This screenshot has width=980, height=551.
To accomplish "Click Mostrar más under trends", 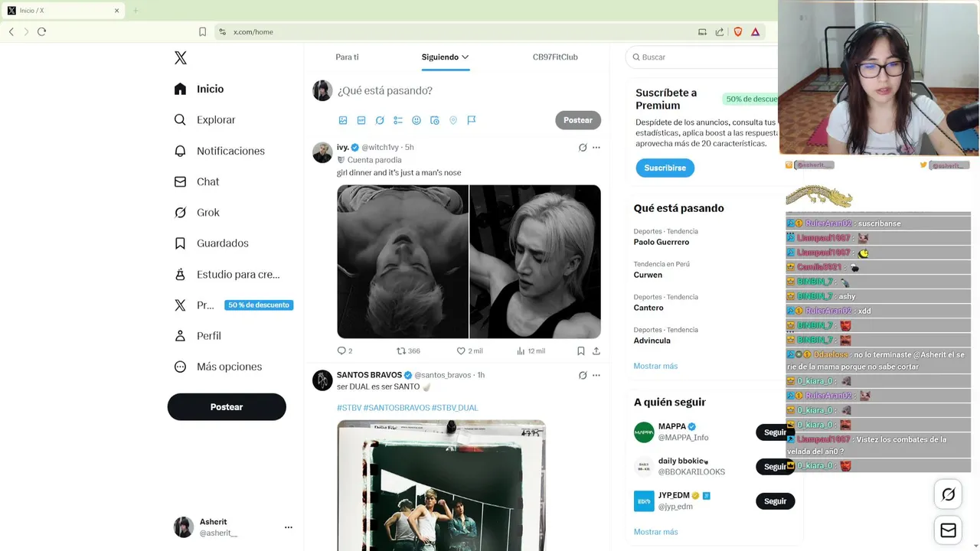I will [x=655, y=367].
